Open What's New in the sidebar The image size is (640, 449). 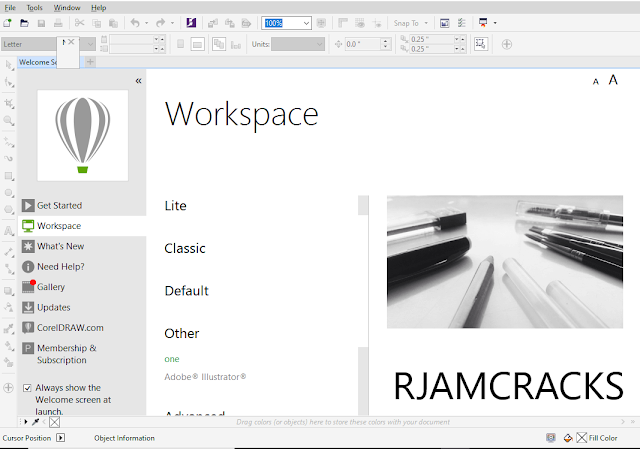(82, 246)
